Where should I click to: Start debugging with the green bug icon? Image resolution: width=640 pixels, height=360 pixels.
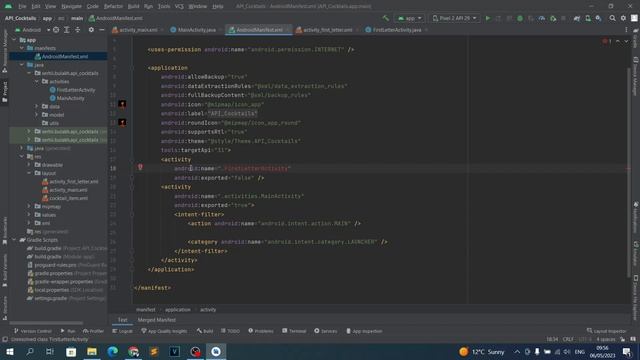[520, 18]
